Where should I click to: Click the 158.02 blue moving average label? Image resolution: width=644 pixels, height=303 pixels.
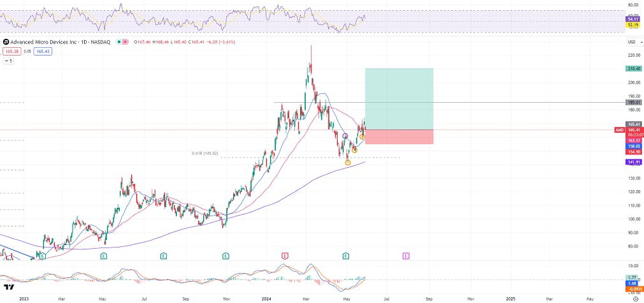pos(633,146)
